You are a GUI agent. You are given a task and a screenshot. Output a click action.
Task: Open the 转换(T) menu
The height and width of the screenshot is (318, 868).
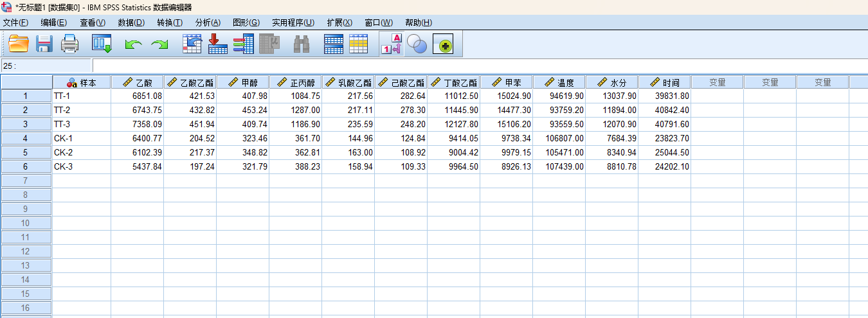click(169, 22)
